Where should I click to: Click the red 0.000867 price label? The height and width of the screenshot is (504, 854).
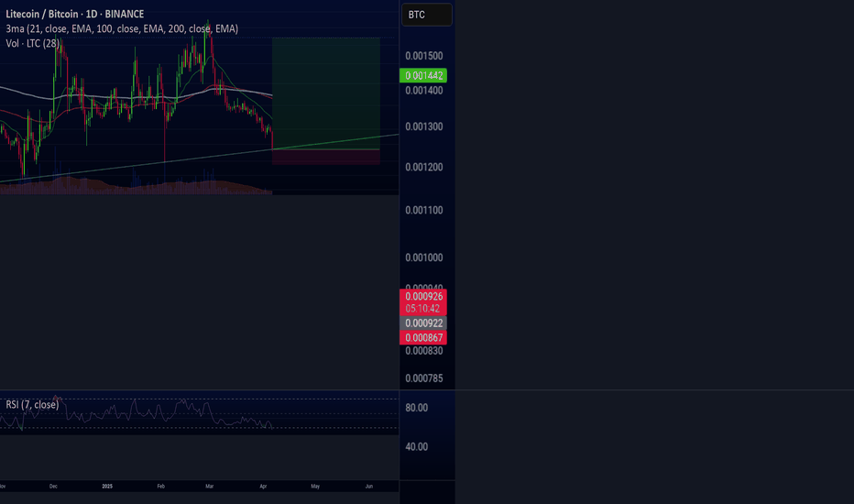point(423,338)
